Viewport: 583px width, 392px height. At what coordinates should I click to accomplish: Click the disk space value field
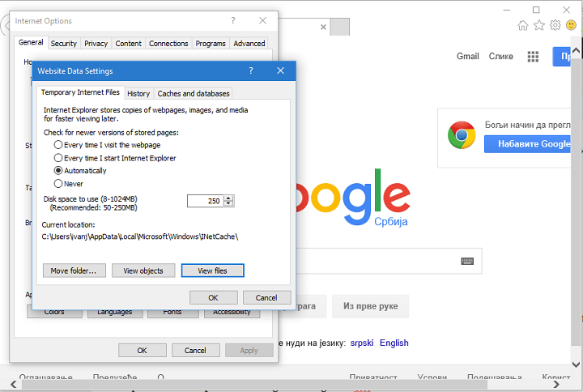coord(206,201)
